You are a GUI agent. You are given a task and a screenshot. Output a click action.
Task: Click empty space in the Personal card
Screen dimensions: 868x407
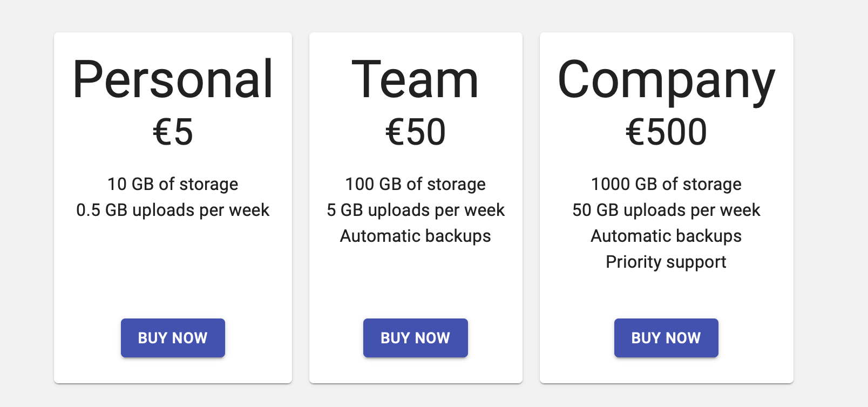pos(173,270)
